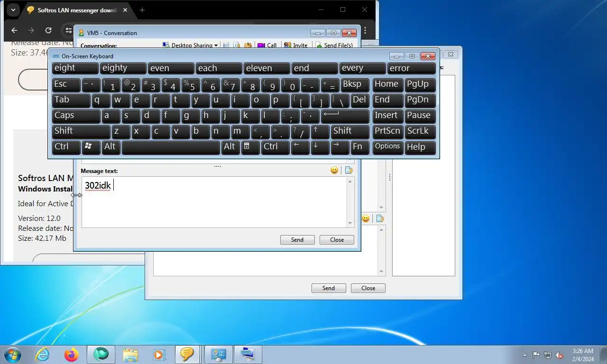This screenshot has width=607, height=364.
Task: Open network status icon in system tray
Action: click(x=548, y=355)
